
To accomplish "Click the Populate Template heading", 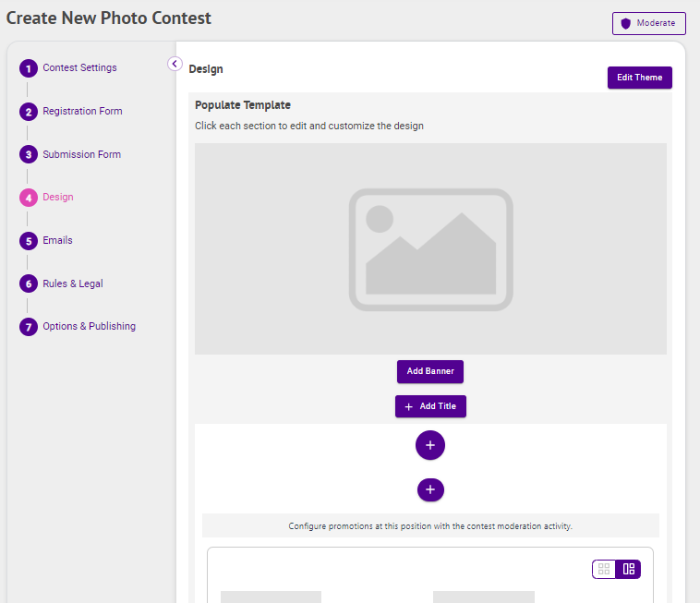I will 242,105.
